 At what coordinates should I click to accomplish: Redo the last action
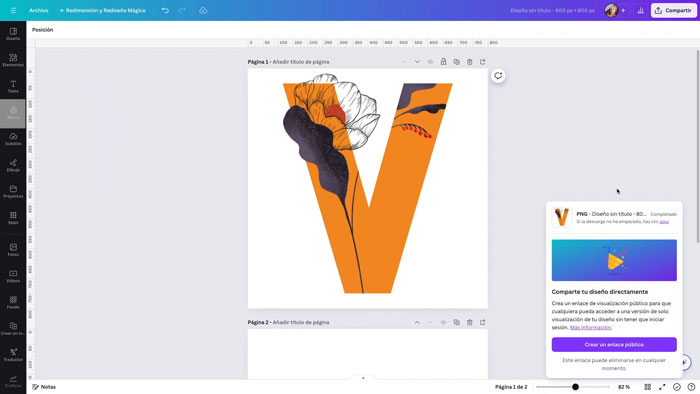tap(182, 10)
